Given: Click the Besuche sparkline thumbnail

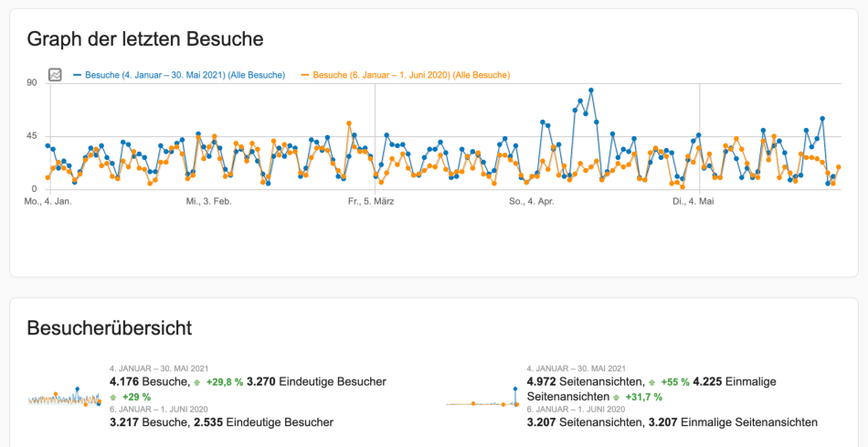Looking at the screenshot, I should coord(65,398).
